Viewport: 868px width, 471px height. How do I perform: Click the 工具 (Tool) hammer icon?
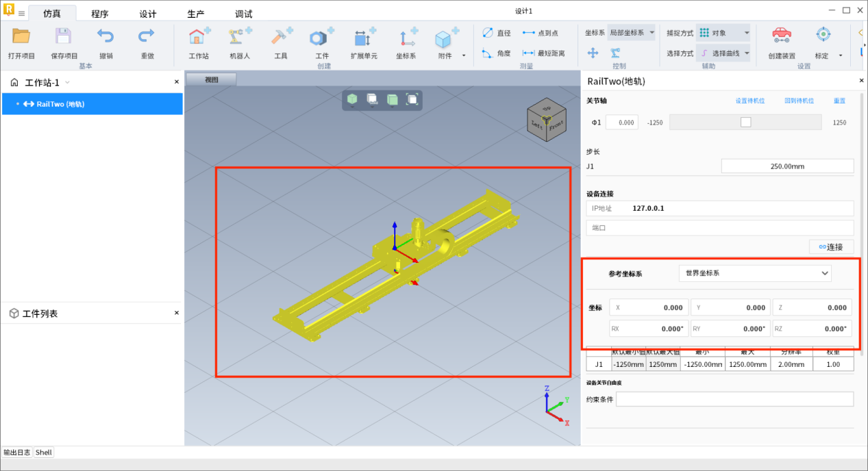coord(281,37)
